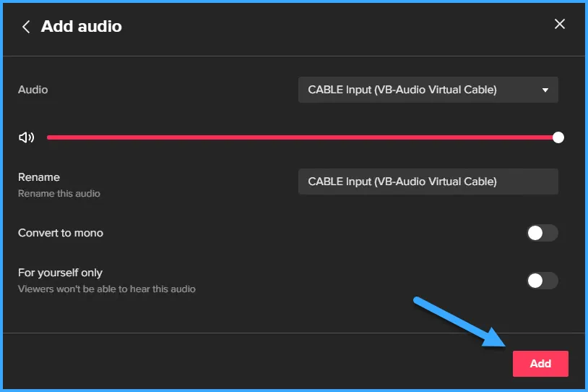Viewport: 588px width, 392px height.
Task: Focus the Rename text field
Action: coord(428,182)
